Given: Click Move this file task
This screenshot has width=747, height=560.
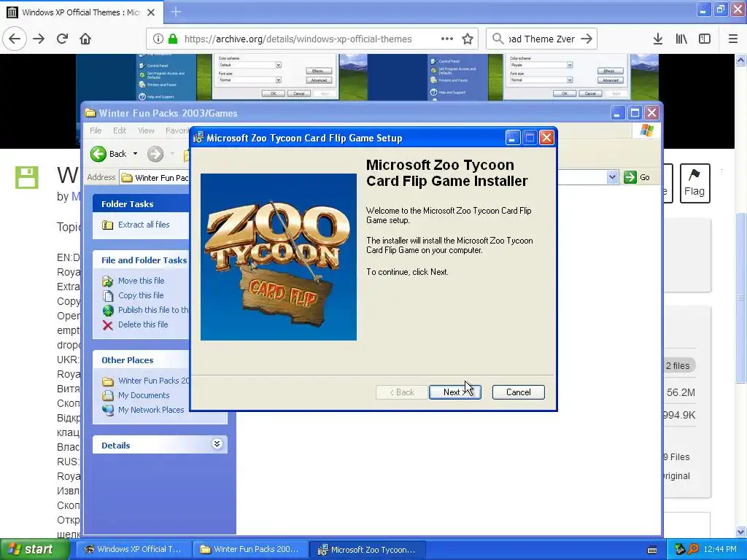Looking at the screenshot, I should 141,281.
